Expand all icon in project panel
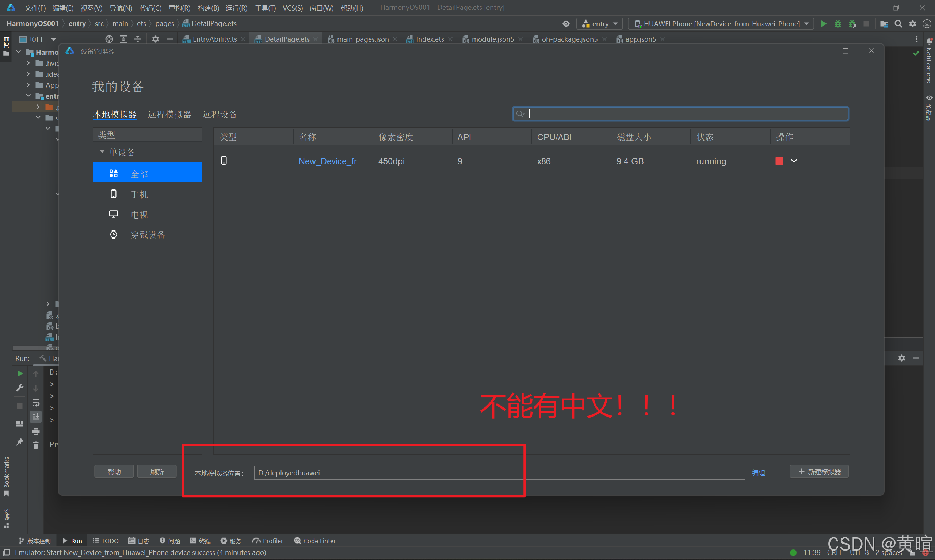This screenshot has width=935, height=560. coord(123,39)
